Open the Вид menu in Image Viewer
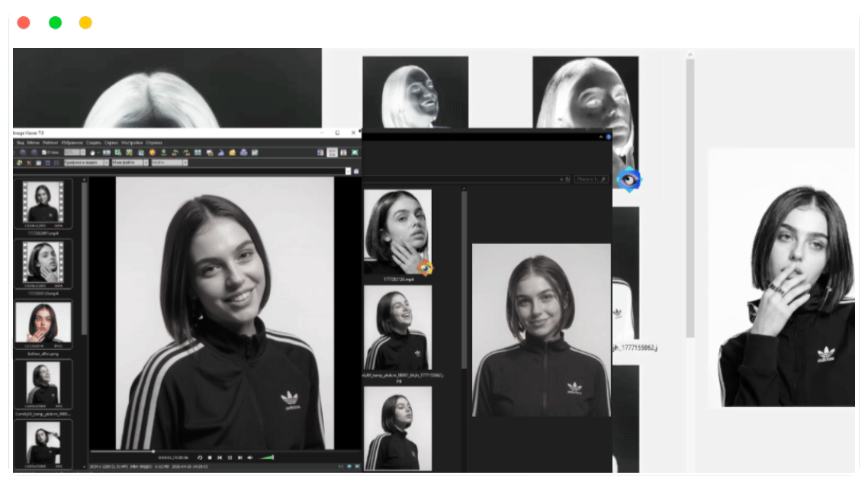 click(x=21, y=143)
